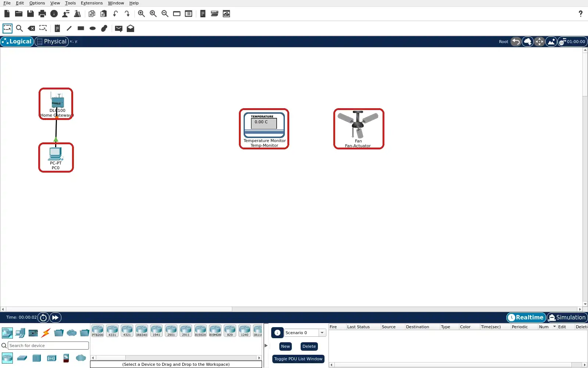Open the File menu
The image size is (588, 368).
click(x=7, y=3)
